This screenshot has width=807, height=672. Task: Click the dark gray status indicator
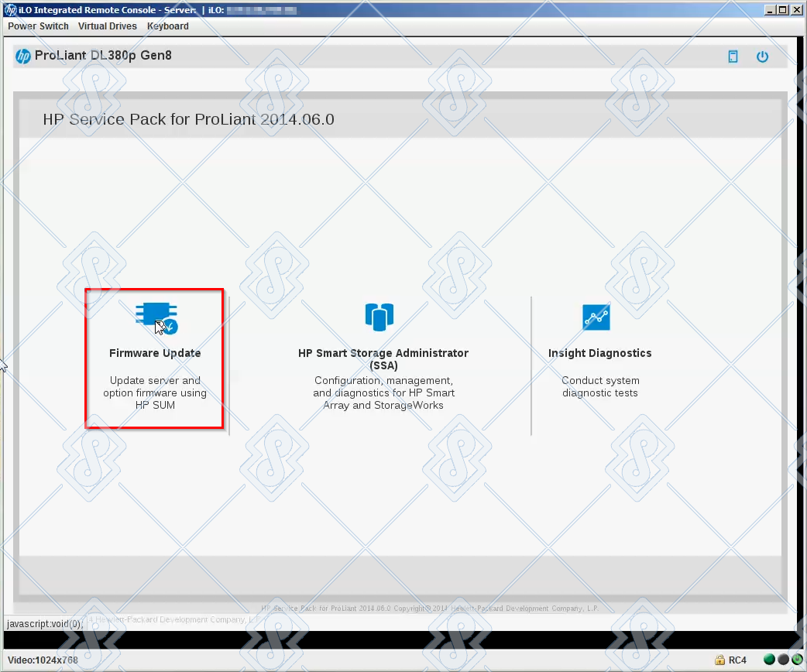[783, 660]
